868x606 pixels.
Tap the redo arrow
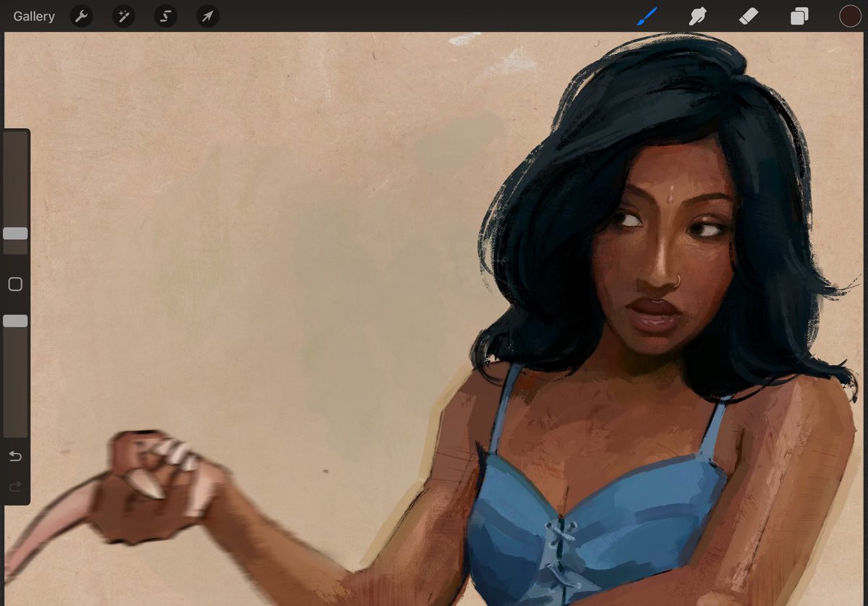tap(15, 486)
